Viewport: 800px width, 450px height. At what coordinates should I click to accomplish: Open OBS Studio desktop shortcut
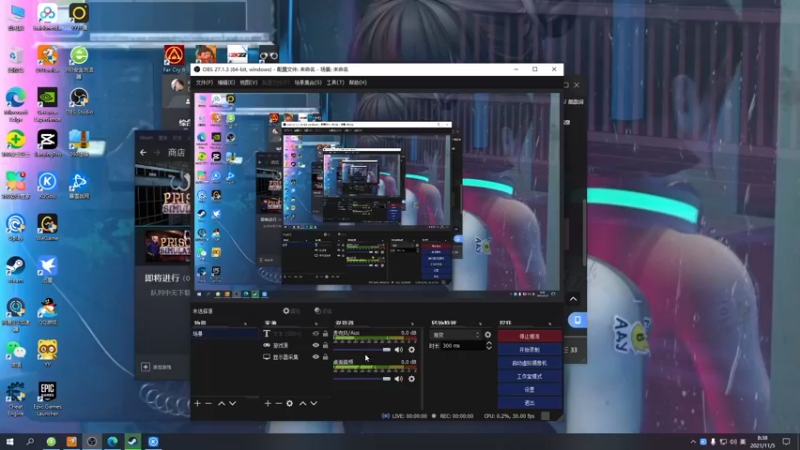(79, 102)
